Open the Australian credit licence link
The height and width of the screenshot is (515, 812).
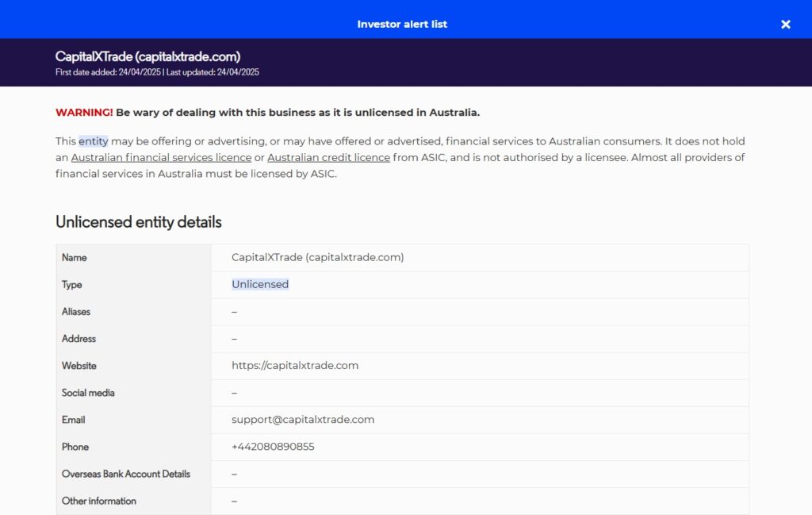[x=328, y=158]
